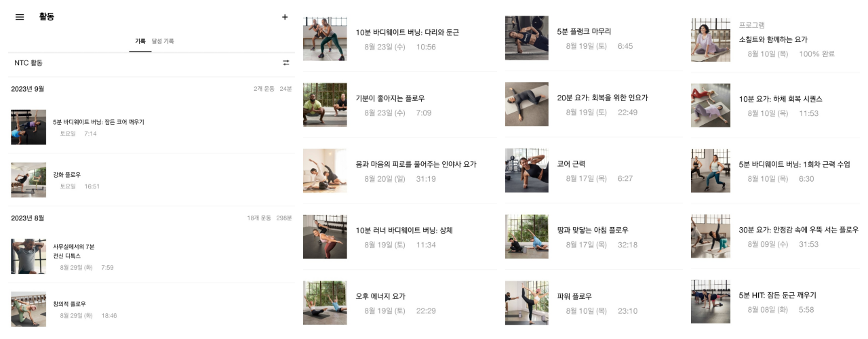The width and height of the screenshot is (868, 339).
Task: Select the 창의적 플로우 workout thumbnail
Action: (28, 309)
